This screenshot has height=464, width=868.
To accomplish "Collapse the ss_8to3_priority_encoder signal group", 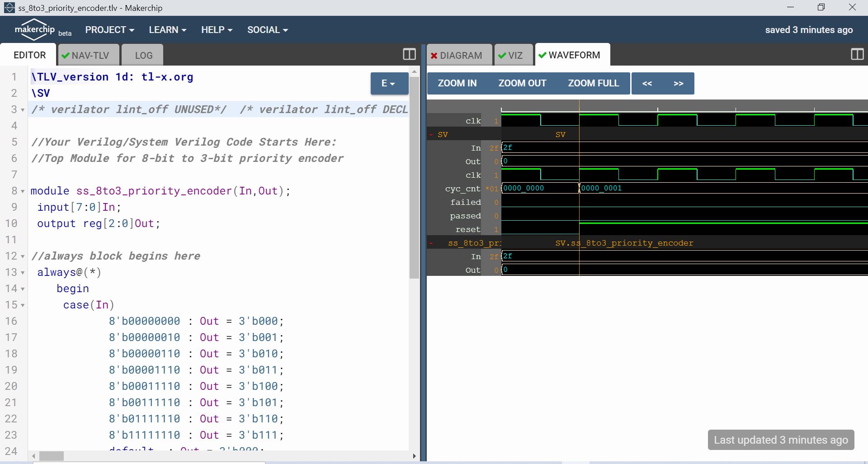I will 431,243.
